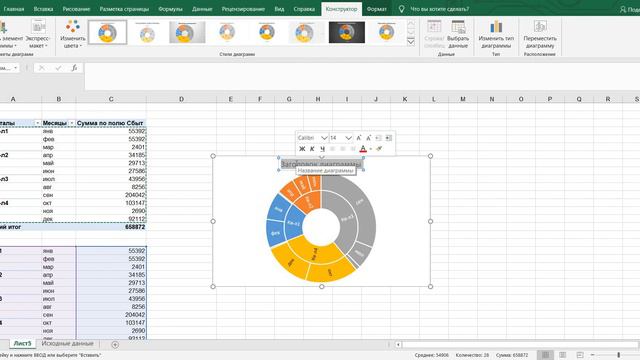The image size is (640, 360).
Task: Click the increase font size icon in mini toolbar
Action: 359,138
